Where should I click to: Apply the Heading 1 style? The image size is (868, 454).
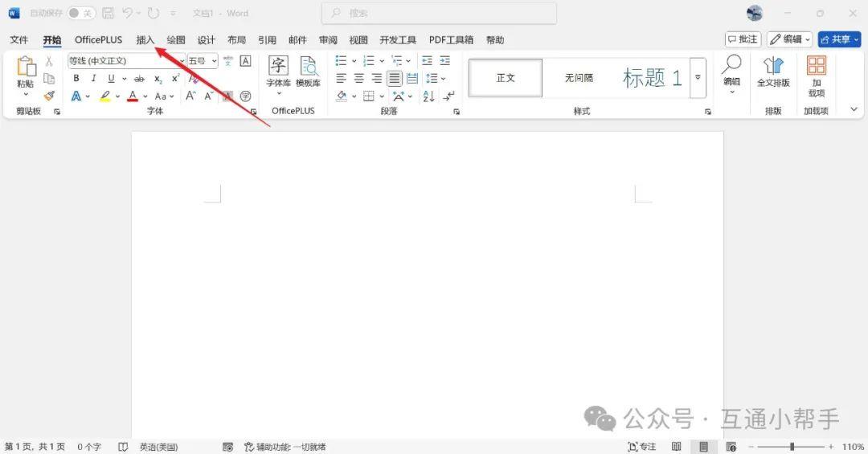pos(652,78)
